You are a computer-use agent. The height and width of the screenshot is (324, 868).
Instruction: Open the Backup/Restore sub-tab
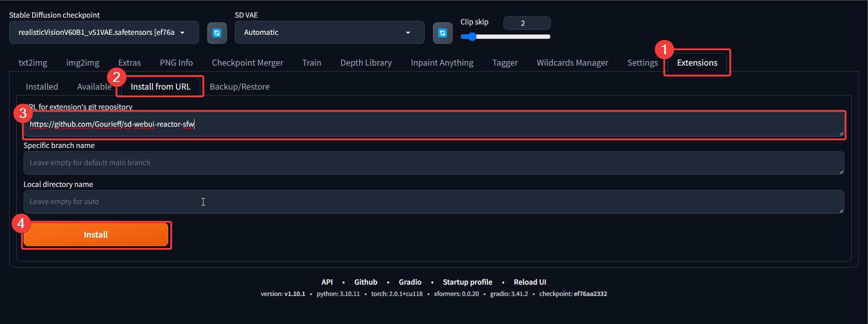[x=239, y=87]
